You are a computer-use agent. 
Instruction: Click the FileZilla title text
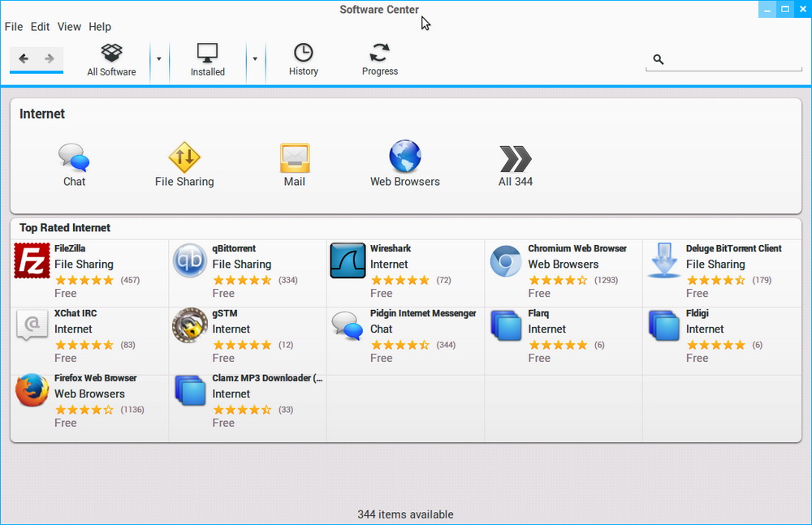[x=70, y=248]
